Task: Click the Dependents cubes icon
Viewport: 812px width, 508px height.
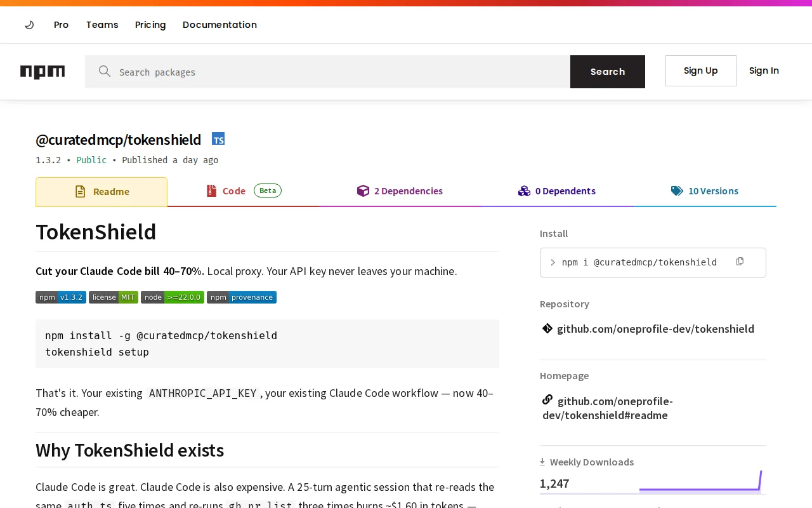Action: tap(524, 191)
